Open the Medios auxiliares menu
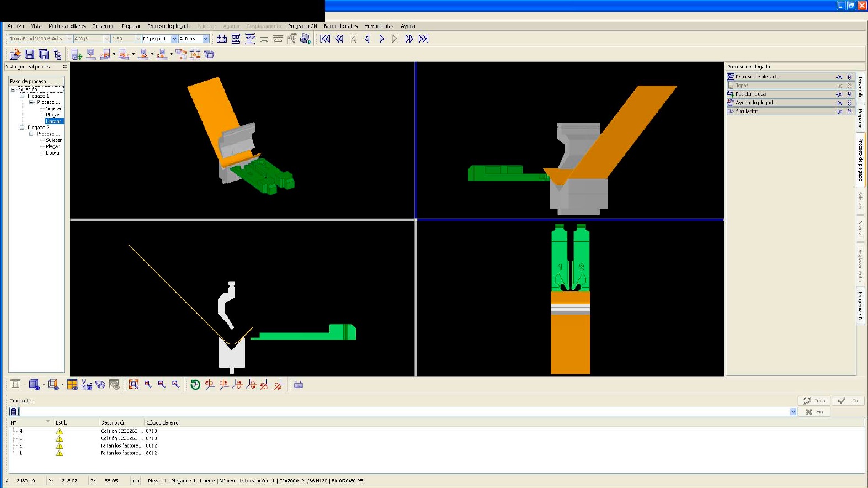The image size is (868, 488). point(67,26)
